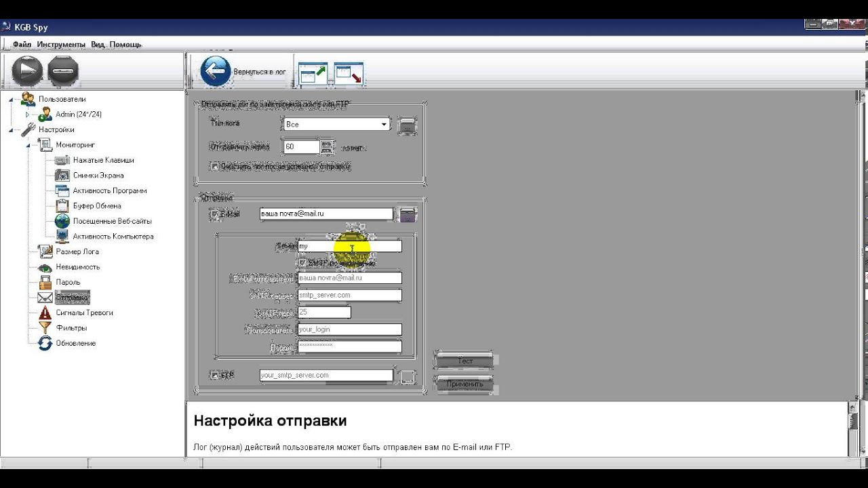This screenshot has height=488, width=868.
Task: Click the E-Mail recipient address field
Action: [326, 213]
